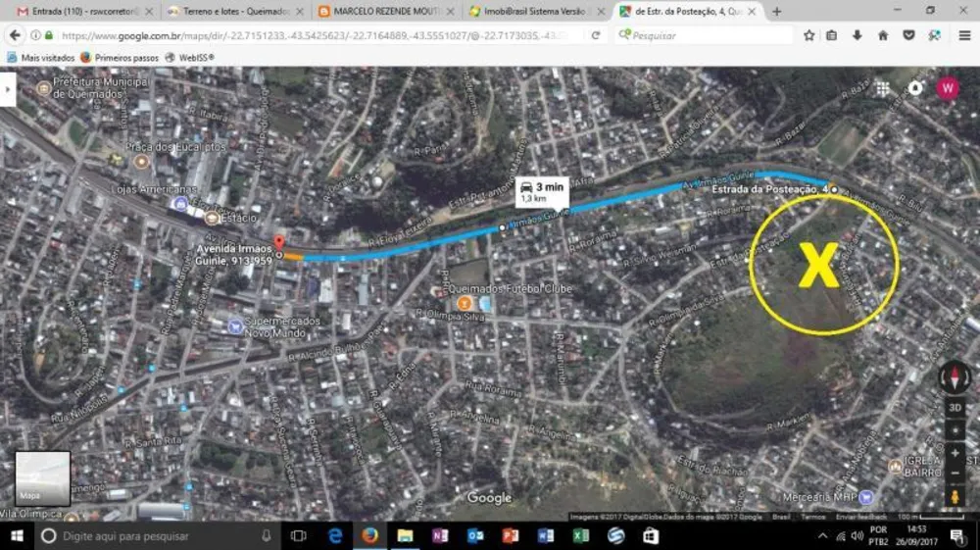Click the 3 min route info box
This screenshot has width=980, height=550.
pyautogui.click(x=542, y=191)
